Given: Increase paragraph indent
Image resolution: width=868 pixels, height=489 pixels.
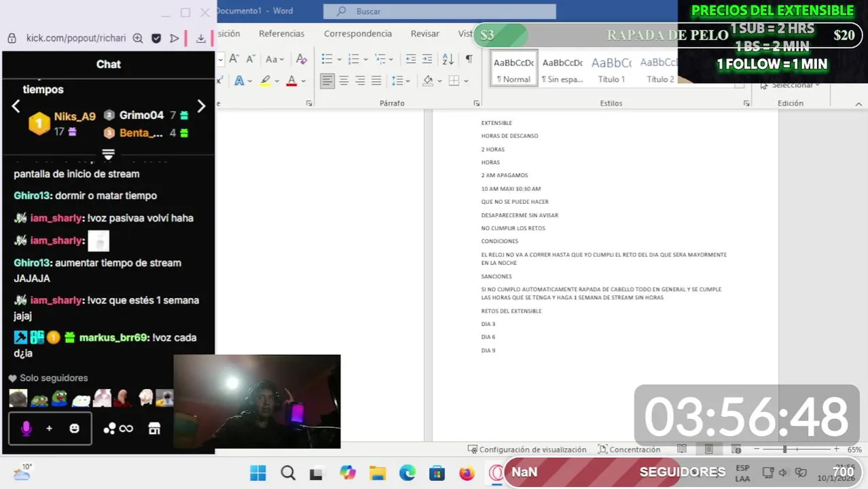Looking at the screenshot, I should coord(427,59).
